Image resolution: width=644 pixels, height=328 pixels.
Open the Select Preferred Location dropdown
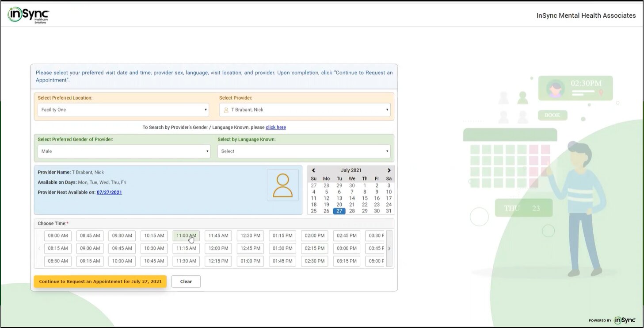coord(123,110)
